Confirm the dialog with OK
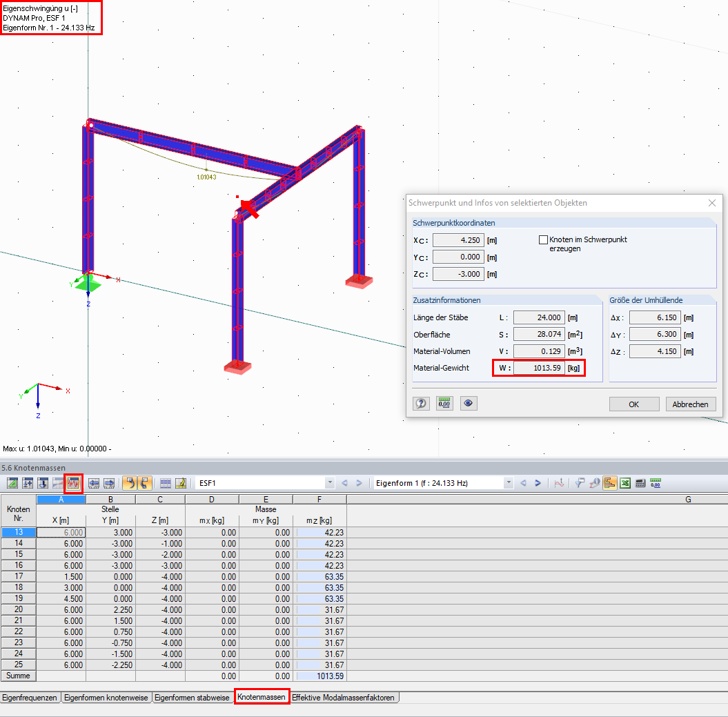Image resolution: width=728 pixels, height=717 pixels. coord(633,404)
